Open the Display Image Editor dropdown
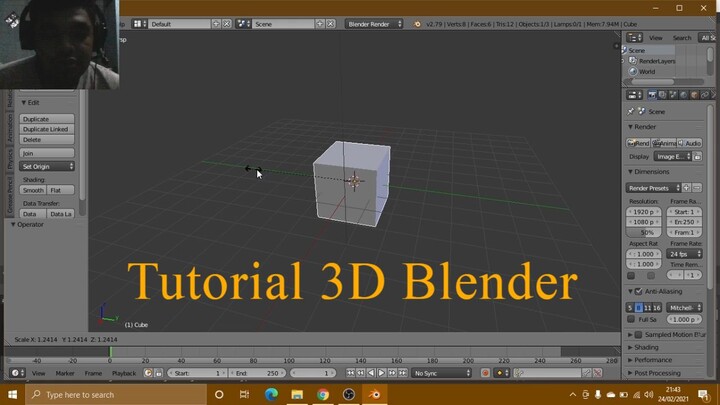This screenshot has width=720, height=405. pos(673,157)
